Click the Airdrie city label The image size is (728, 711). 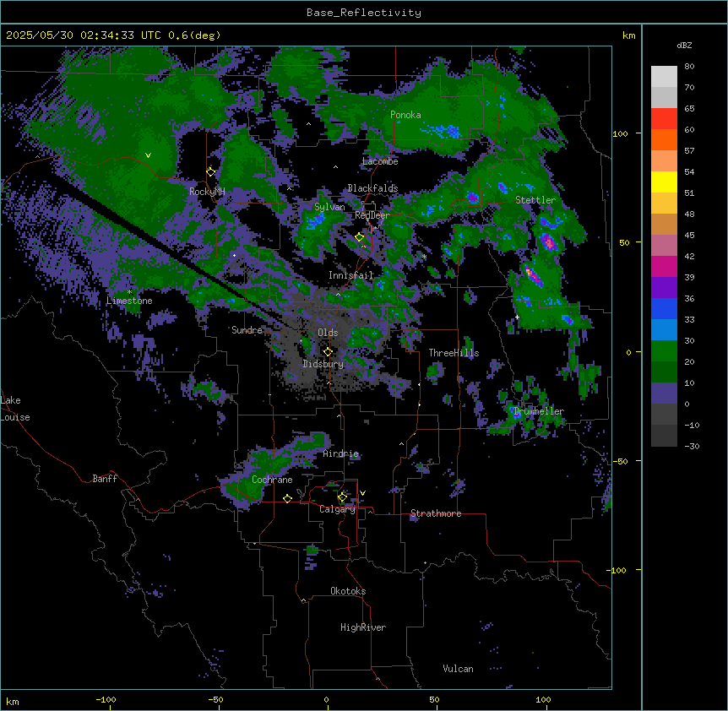click(x=341, y=453)
